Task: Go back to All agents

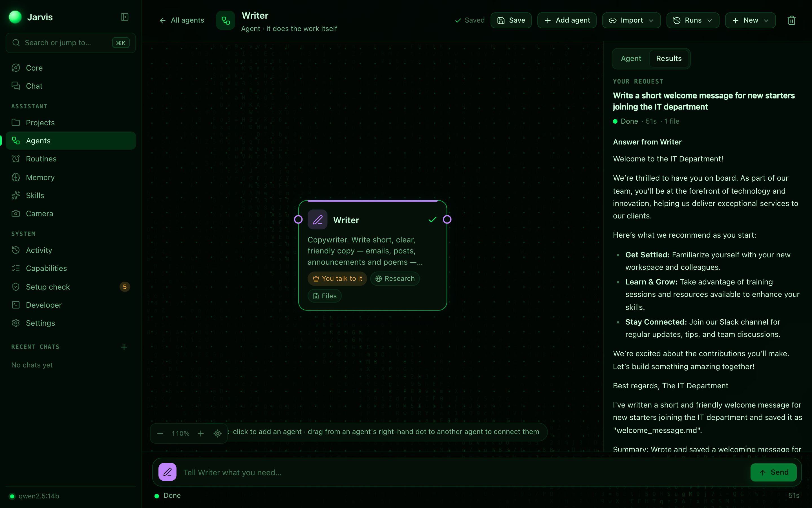Action: pos(182,21)
